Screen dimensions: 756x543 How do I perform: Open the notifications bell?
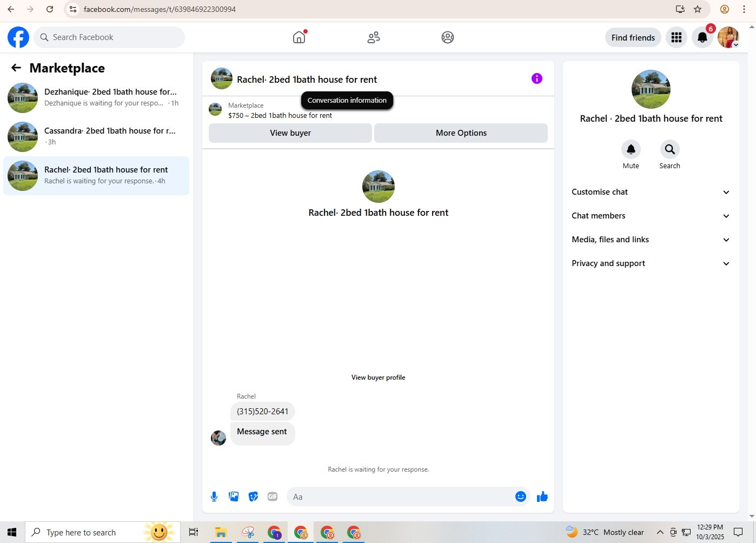click(x=702, y=37)
